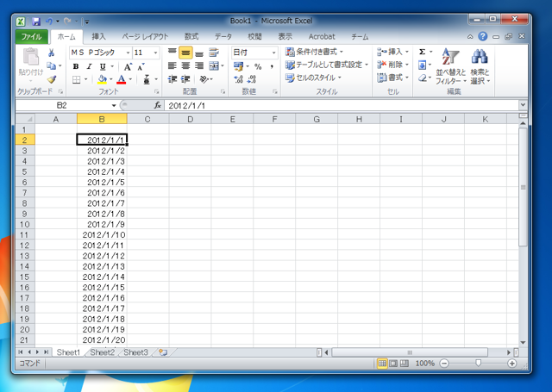The image size is (552, 392).
Task: Click the Save icon in quick access toolbar
Action: coord(36,22)
